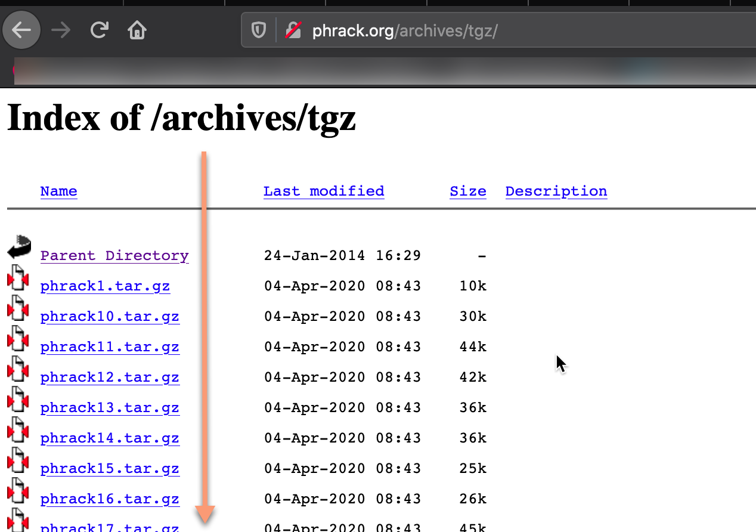This screenshot has height=532, width=756.
Task: Click the browser Forward arrow
Action: click(61, 30)
